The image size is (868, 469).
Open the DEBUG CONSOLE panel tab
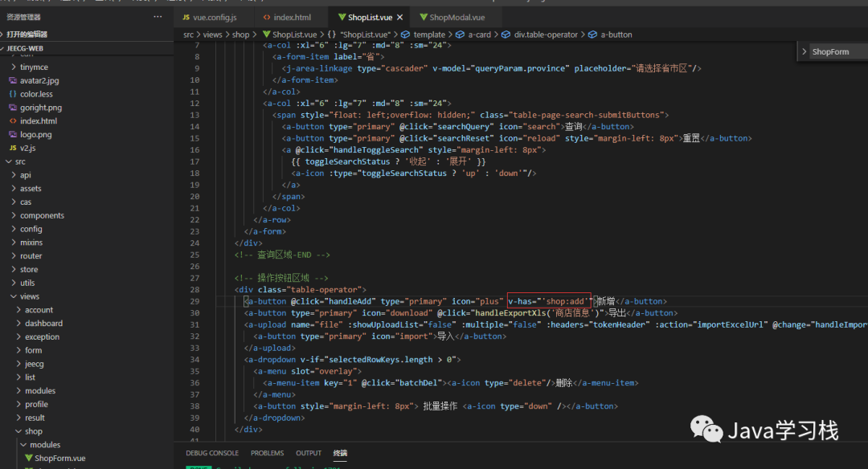pos(212,453)
